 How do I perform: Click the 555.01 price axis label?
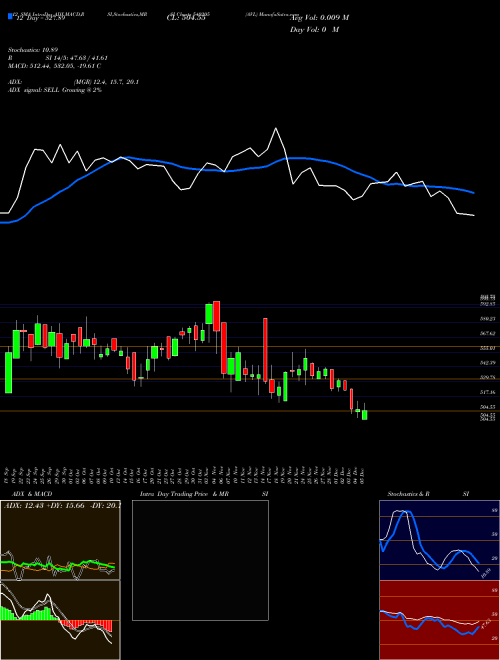click(487, 348)
